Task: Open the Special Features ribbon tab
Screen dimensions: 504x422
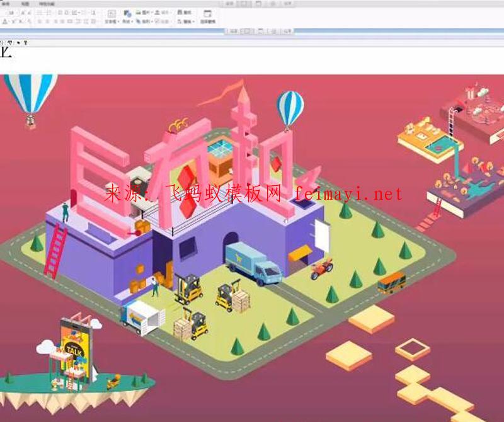Action: pyautogui.click(x=47, y=4)
